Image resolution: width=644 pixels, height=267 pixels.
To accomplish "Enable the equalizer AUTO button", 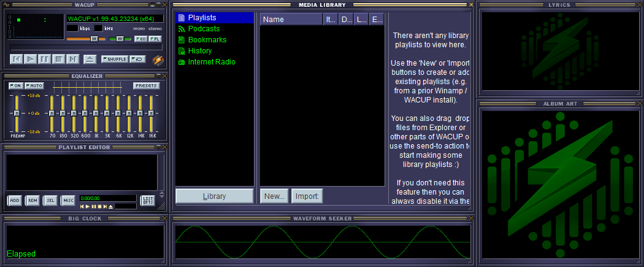I will [x=34, y=86].
